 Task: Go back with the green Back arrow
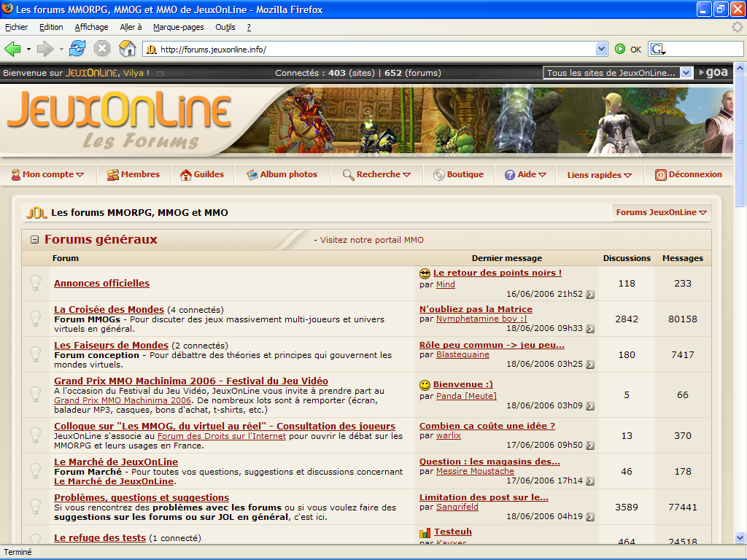[12, 49]
